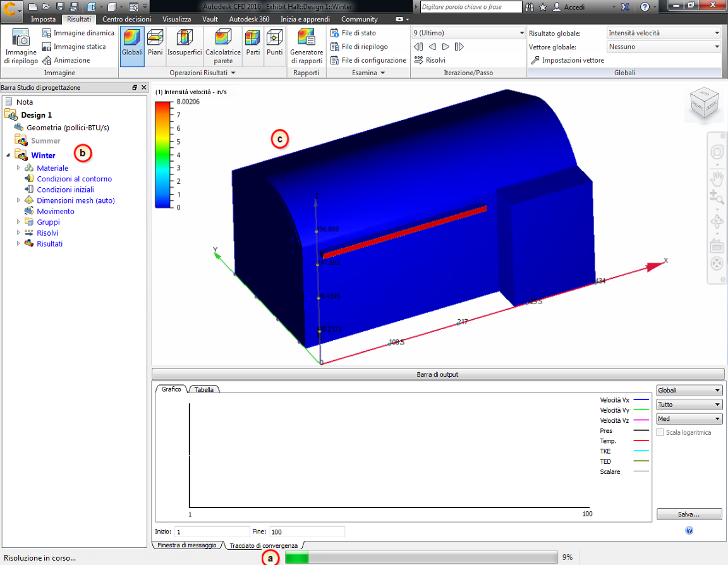Go to first iteration step
This screenshot has width=728, height=565.
click(418, 47)
